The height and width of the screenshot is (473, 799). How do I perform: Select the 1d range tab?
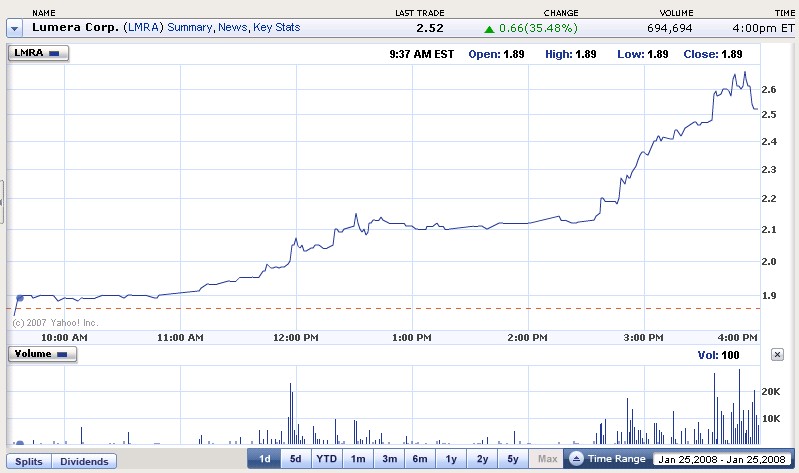pos(264,459)
